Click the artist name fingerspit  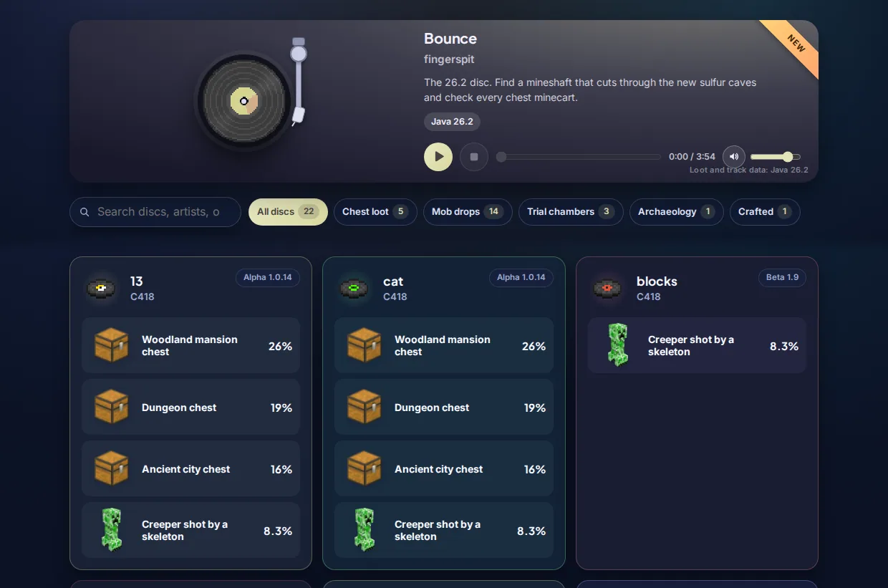coord(449,59)
